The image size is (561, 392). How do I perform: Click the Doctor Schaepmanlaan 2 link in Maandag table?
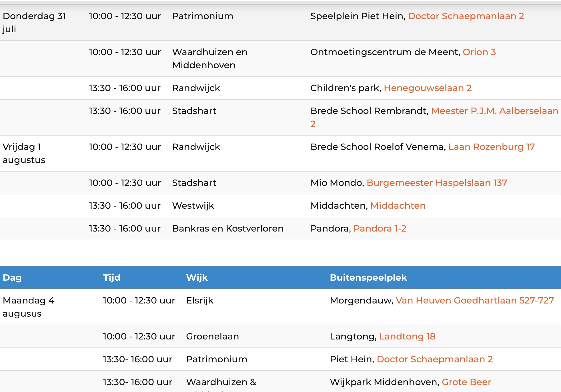coord(435,359)
